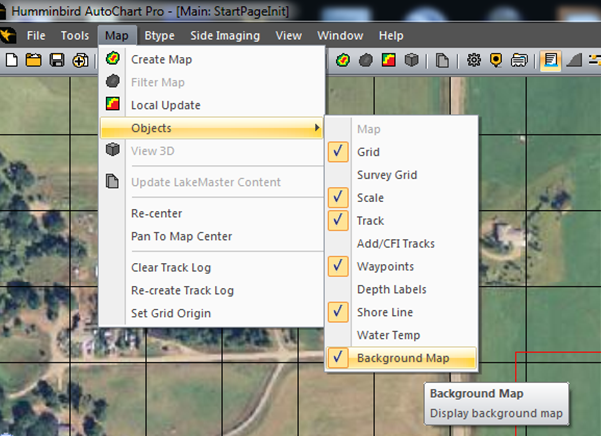Select Pan To Map Center
This screenshot has width=601, height=436.
click(x=212, y=236)
